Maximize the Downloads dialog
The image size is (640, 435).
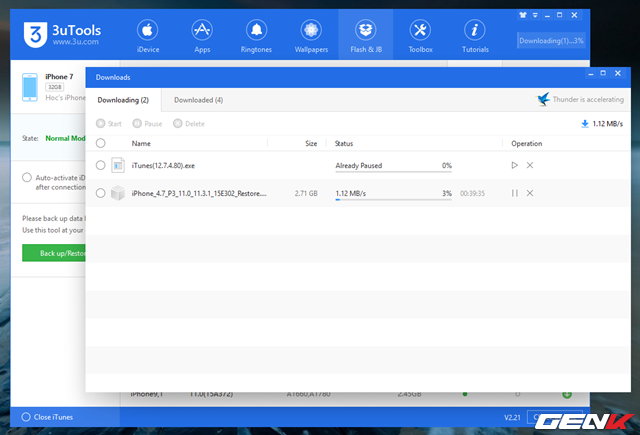point(603,73)
